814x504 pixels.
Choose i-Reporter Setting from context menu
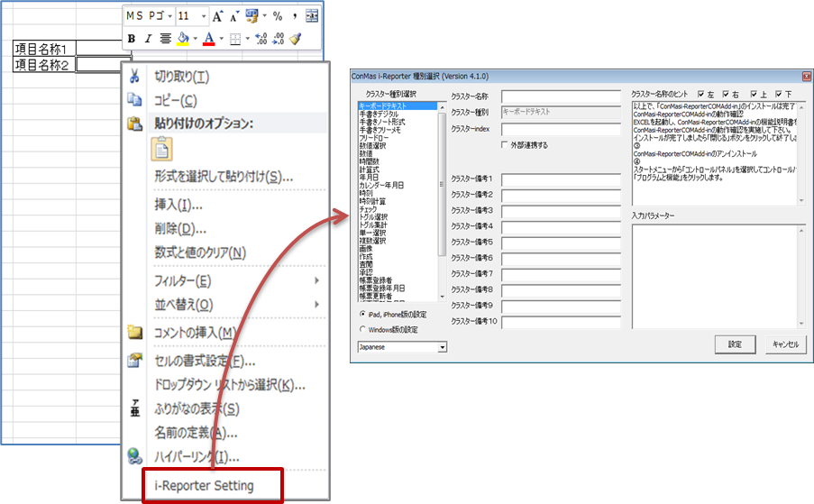[204, 485]
